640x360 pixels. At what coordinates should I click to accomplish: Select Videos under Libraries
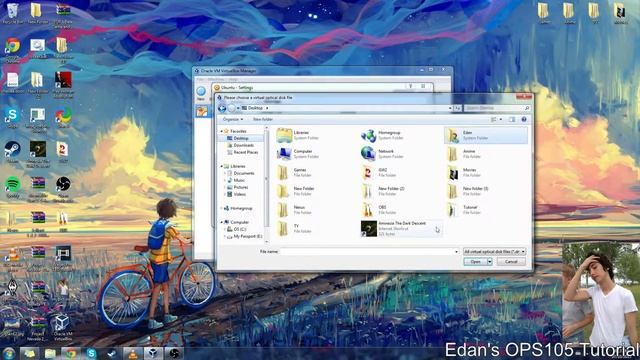click(x=240, y=194)
